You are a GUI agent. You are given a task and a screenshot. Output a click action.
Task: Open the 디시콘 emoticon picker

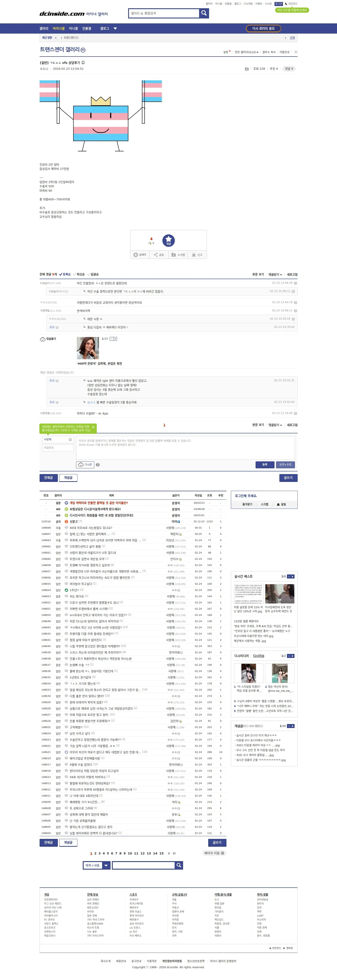pyautogui.click(x=85, y=465)
